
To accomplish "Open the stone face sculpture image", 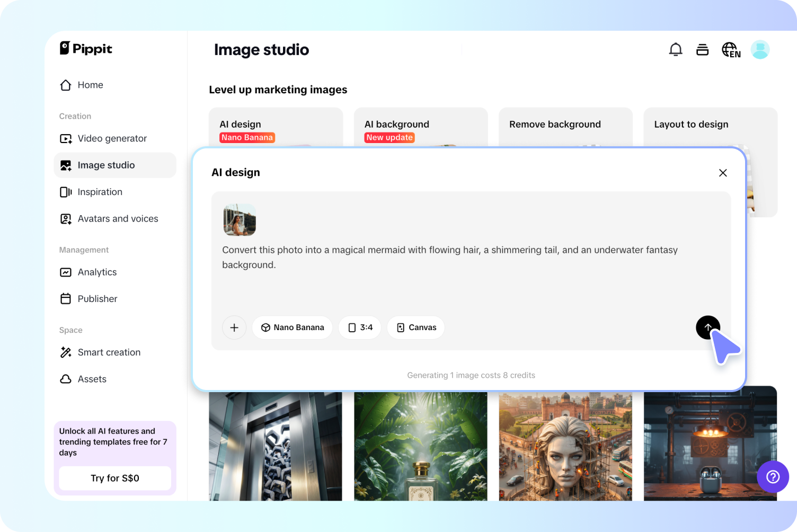I will click(565, 446).
